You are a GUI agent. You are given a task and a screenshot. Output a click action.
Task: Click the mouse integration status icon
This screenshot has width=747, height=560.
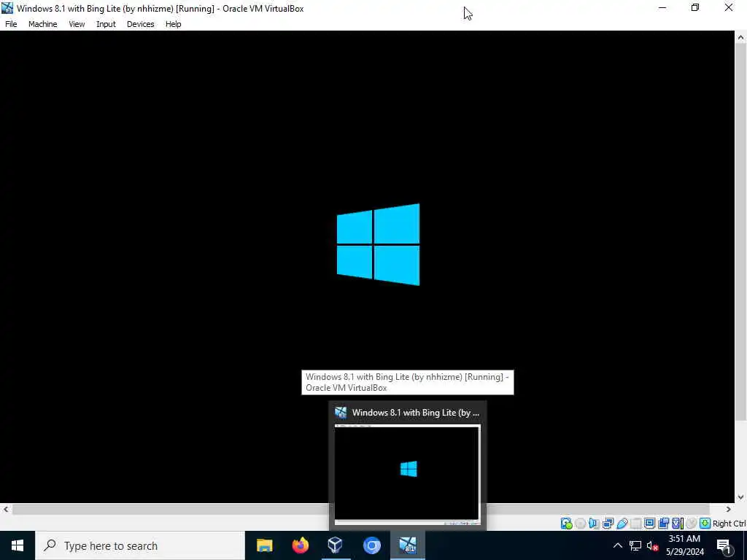691,524
